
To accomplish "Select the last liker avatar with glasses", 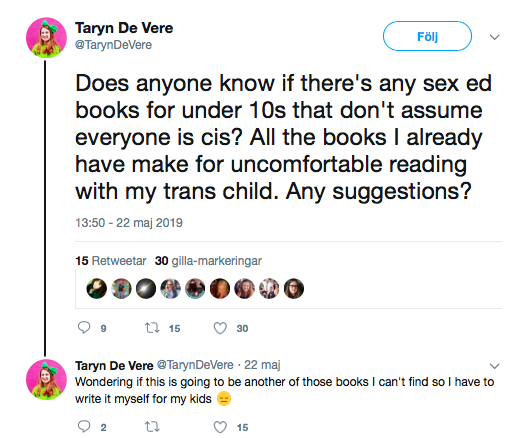I will point(294,289).
